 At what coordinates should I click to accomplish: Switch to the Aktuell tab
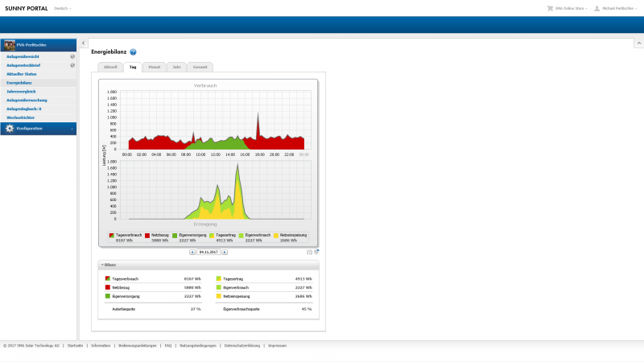tap(110, 67)
